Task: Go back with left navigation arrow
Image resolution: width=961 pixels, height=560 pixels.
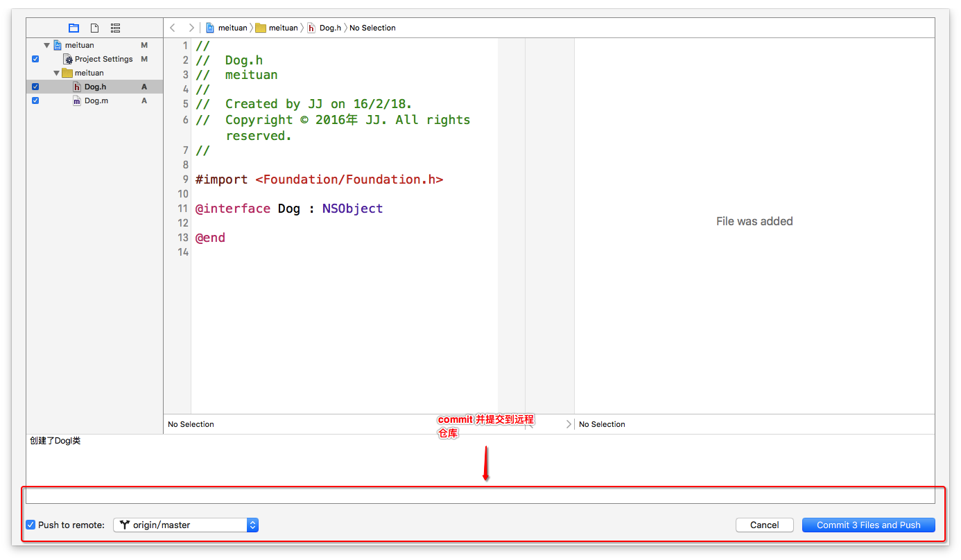Action: [173, 28]
